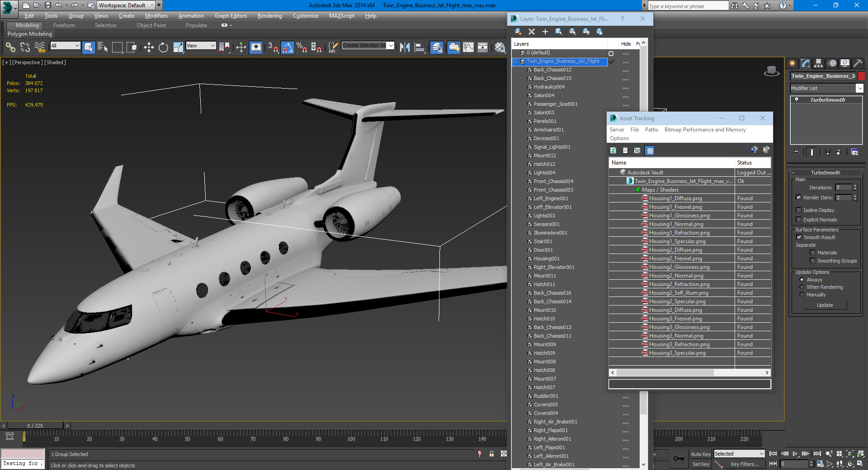
Task: Select the Always update option
Action: click(802, 280)
